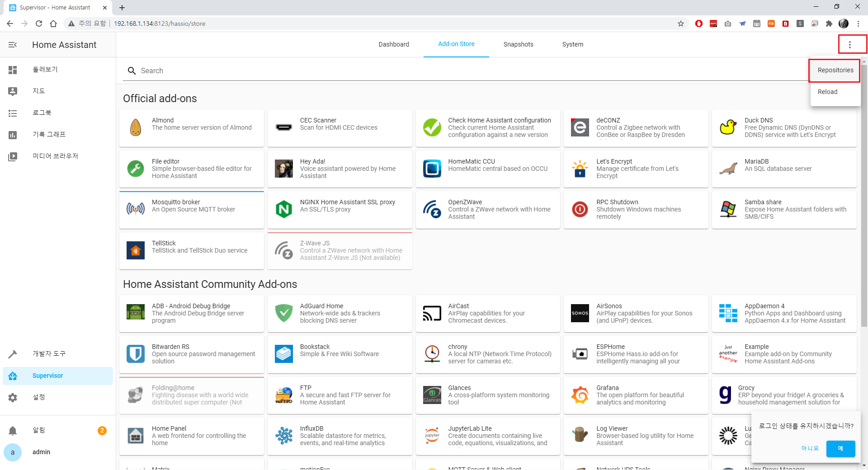The image size is (868, 470).
Task: Click the OpenZWave icon
Action: coord(432,209)
